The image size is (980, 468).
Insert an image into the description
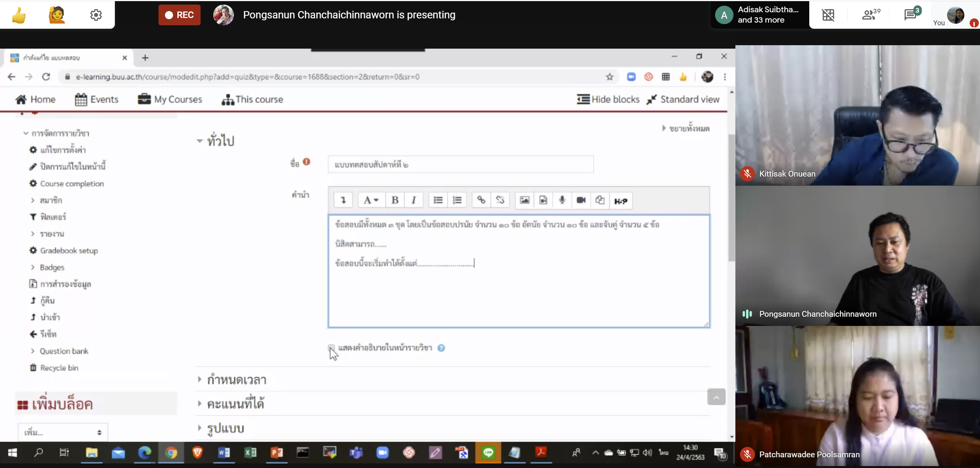click(524, 200)
